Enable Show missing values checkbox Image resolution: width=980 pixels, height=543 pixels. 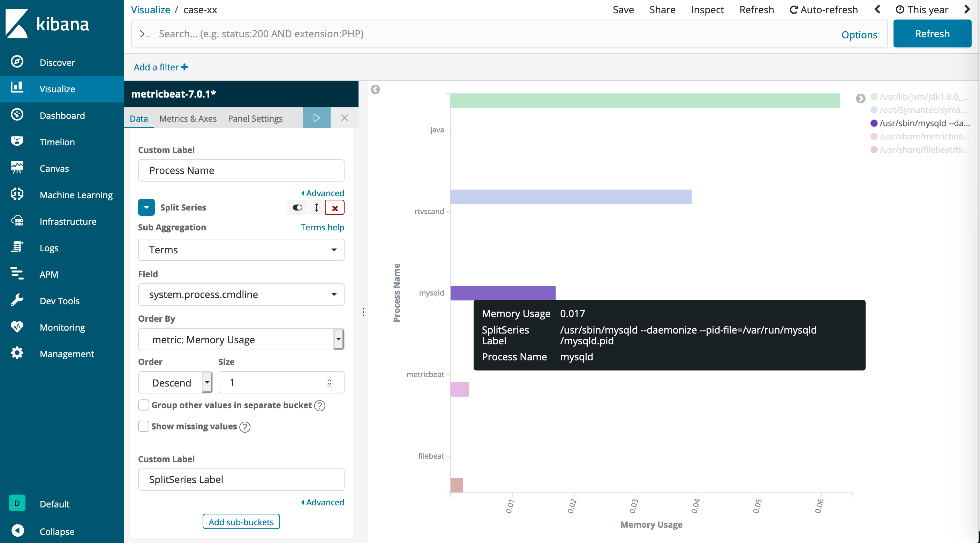143,426
